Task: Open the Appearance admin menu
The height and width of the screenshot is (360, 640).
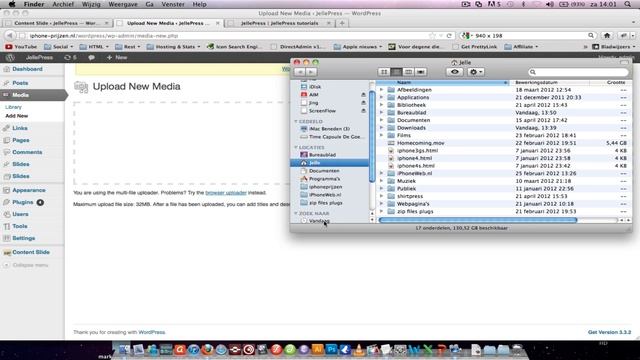Action: click(x=29, y=190)
